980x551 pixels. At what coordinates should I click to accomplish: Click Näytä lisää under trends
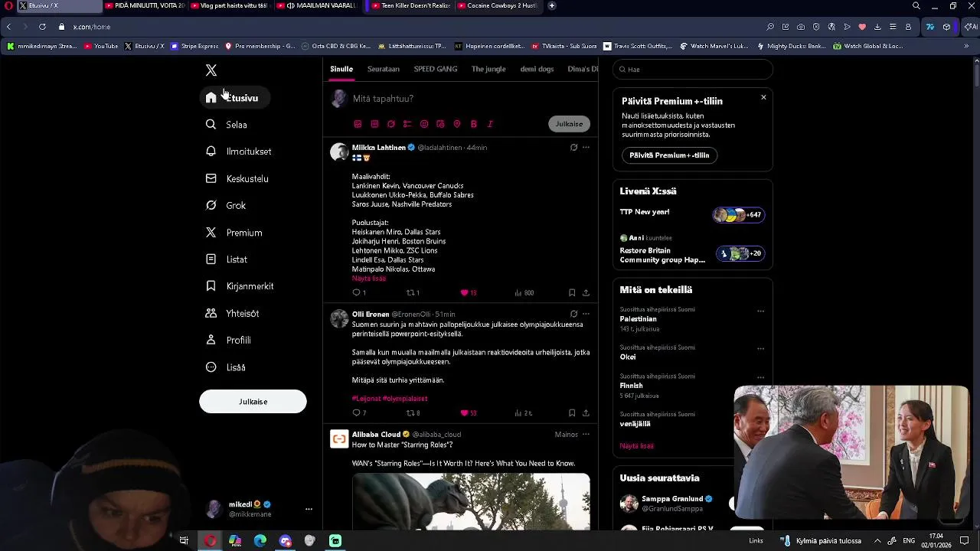click(x=636, y=445)
